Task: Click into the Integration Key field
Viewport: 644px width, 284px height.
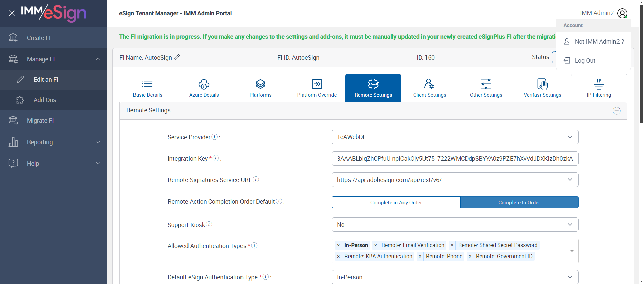Action: (x=455, y=159)
